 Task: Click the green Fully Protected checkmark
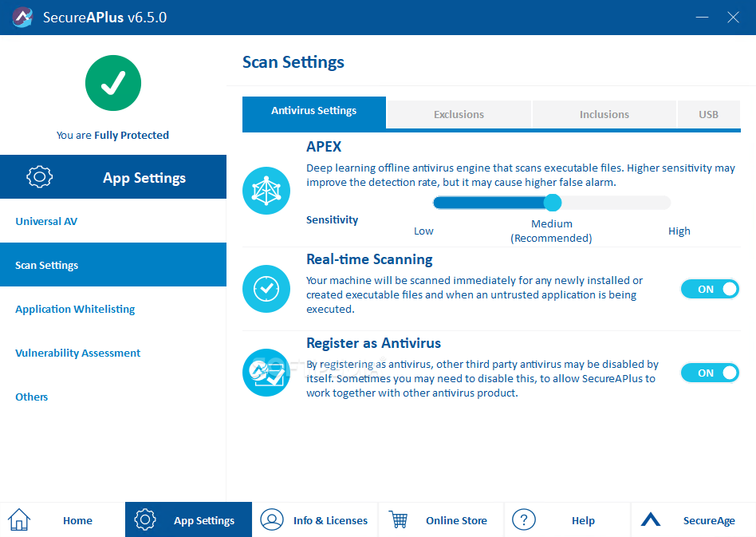(113, 83)
